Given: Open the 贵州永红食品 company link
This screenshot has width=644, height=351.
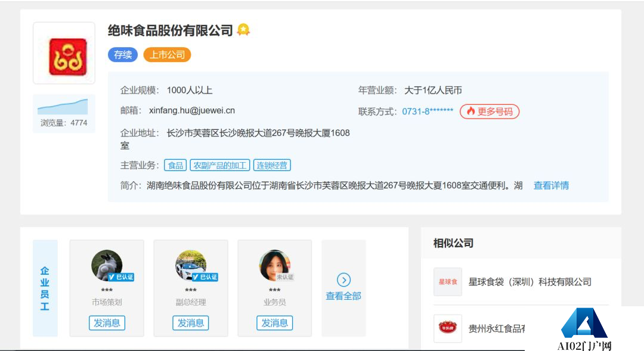Looking at the screenshot, I should [497, 328].
